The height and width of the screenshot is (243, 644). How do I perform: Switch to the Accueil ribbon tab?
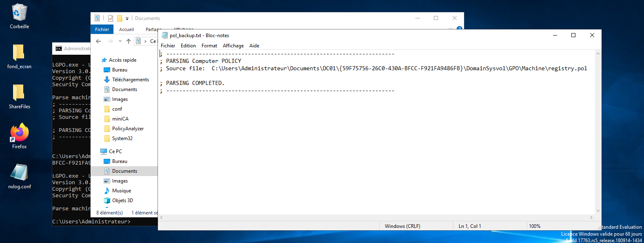pos(126,29)
